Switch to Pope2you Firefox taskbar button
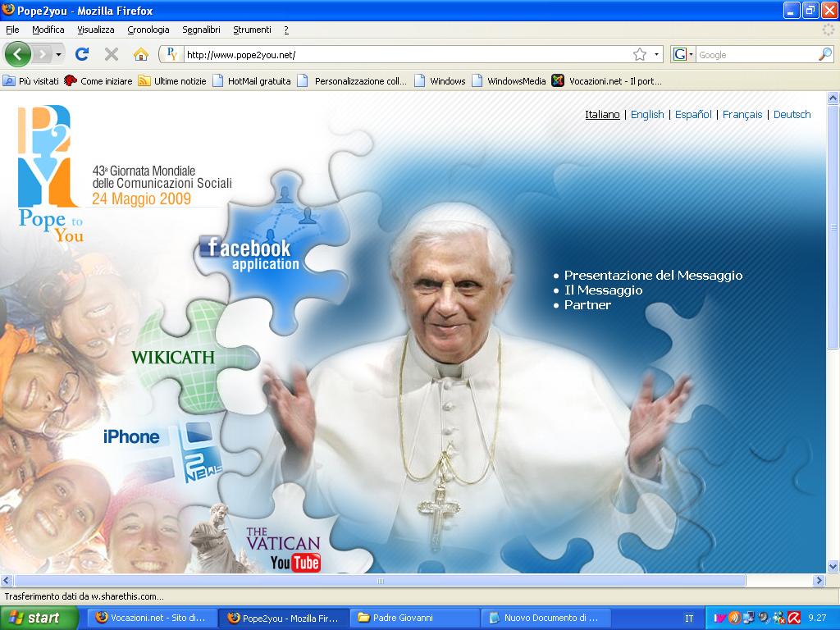 pos(284,619)
